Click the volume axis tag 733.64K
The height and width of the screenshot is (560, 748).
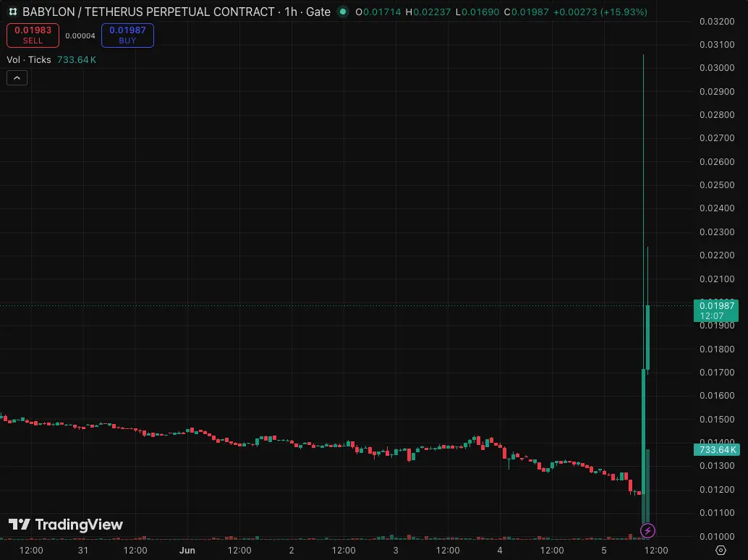(716, 450)
